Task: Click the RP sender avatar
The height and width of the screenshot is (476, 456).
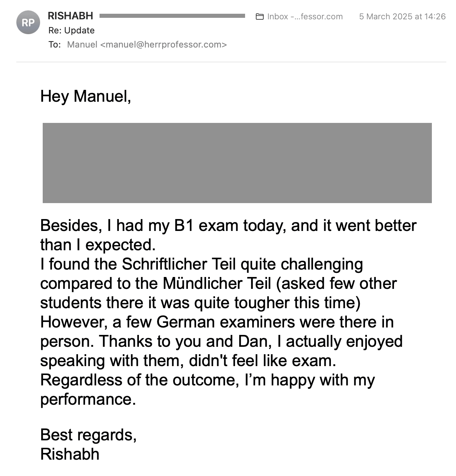Action: pyautogui.click(x=28, y=23)
